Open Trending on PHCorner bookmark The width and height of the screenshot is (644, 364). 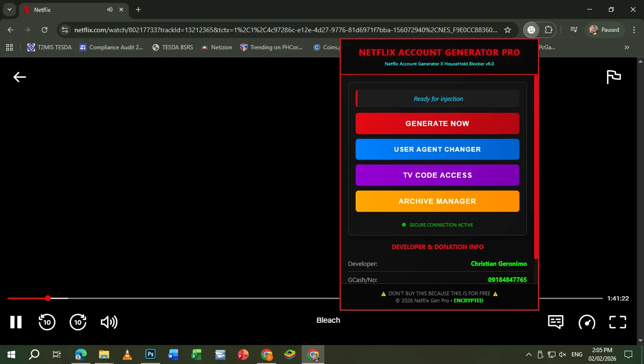coord(271,47)
